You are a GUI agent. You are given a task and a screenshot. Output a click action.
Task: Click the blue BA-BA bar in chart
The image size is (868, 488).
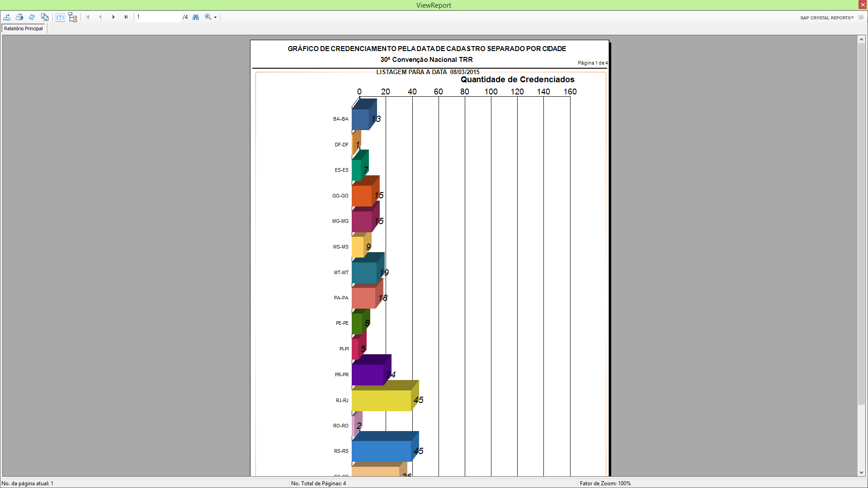(360, 119)
